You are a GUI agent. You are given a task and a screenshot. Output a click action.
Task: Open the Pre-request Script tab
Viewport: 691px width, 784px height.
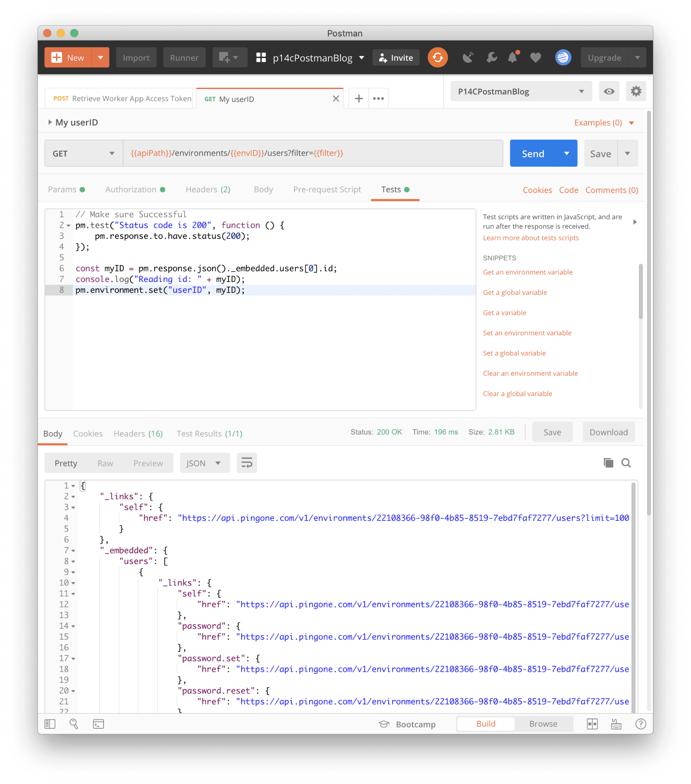[x=327, y=189]
